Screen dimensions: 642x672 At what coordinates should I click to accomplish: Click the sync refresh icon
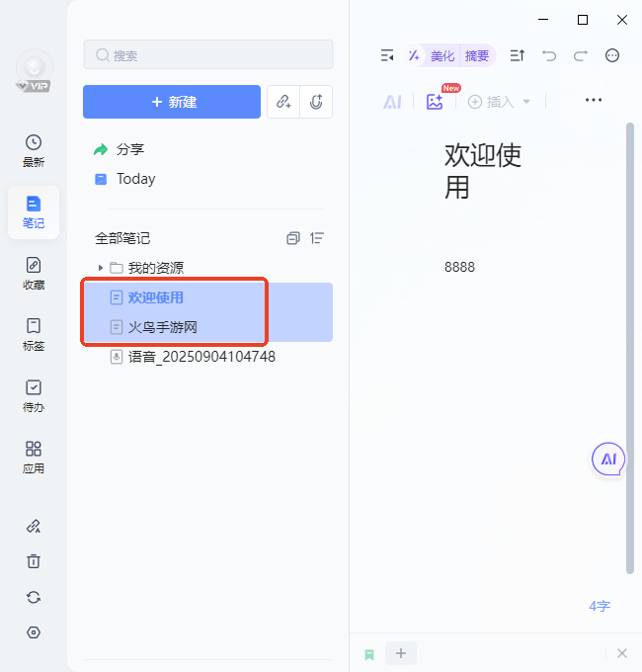[x=34, y=597]
